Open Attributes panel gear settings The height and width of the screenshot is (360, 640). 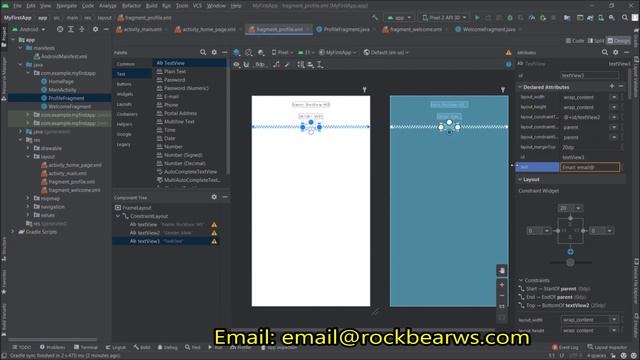pos(616,52)
